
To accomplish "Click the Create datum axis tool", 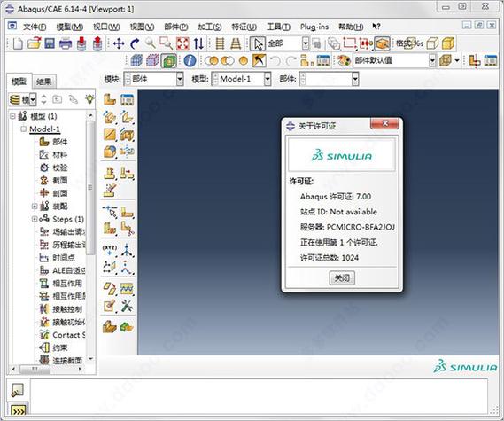I will 127,250.
